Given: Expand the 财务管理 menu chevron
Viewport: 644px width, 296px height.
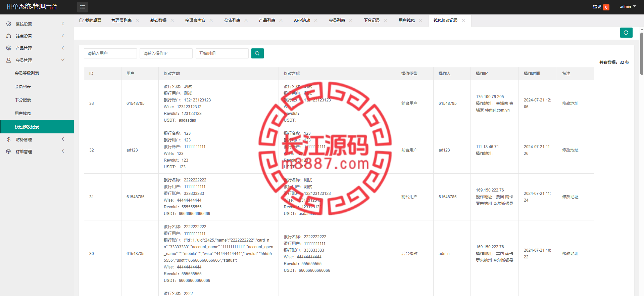Looking at the screenshot, I should click(x=63, y=139).
